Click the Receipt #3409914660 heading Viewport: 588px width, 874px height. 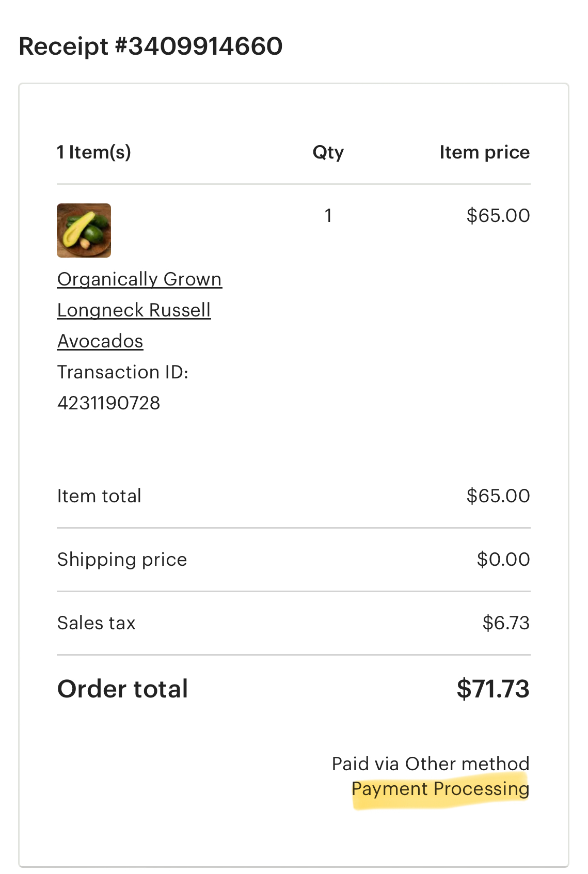pyautogui.click(x=150, y=46)
